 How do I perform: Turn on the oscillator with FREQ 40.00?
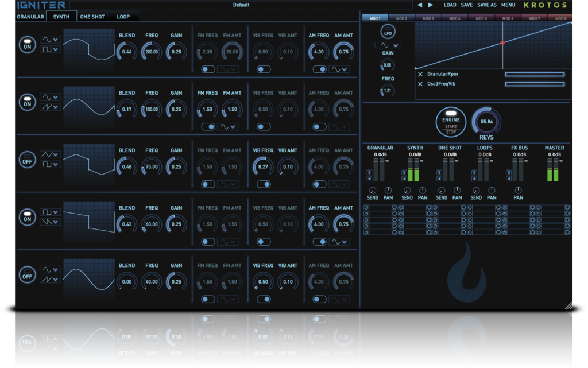click(x=28, y=274)
